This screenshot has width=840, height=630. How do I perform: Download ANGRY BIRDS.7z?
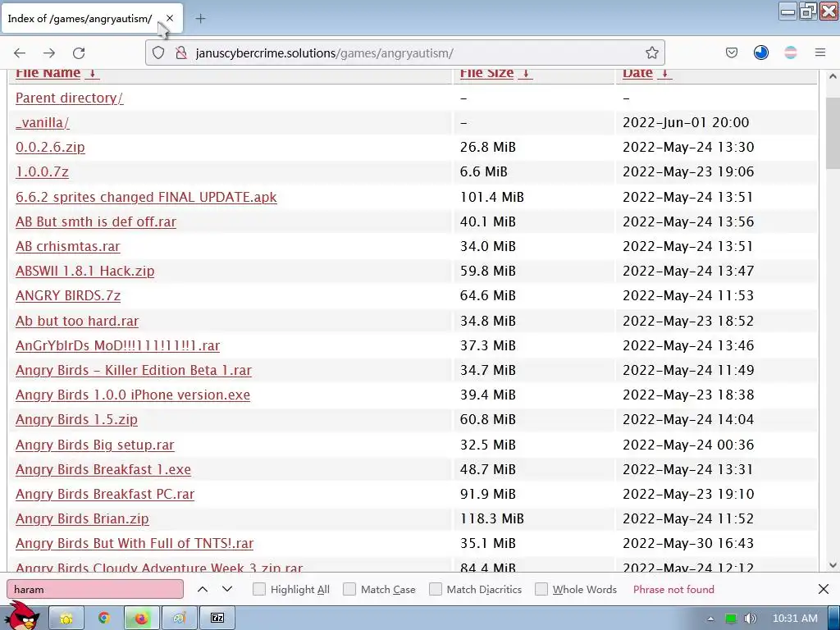(68, 295)
